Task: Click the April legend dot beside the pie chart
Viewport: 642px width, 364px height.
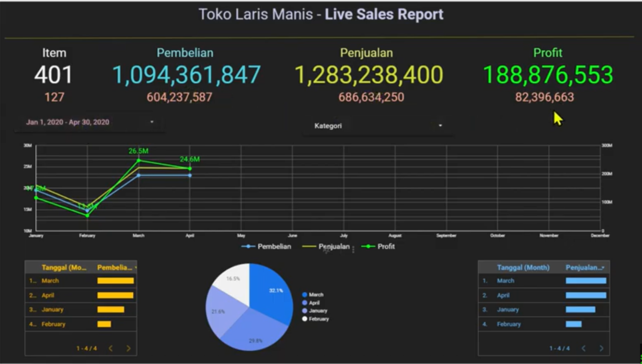Action: pos(305,303)
